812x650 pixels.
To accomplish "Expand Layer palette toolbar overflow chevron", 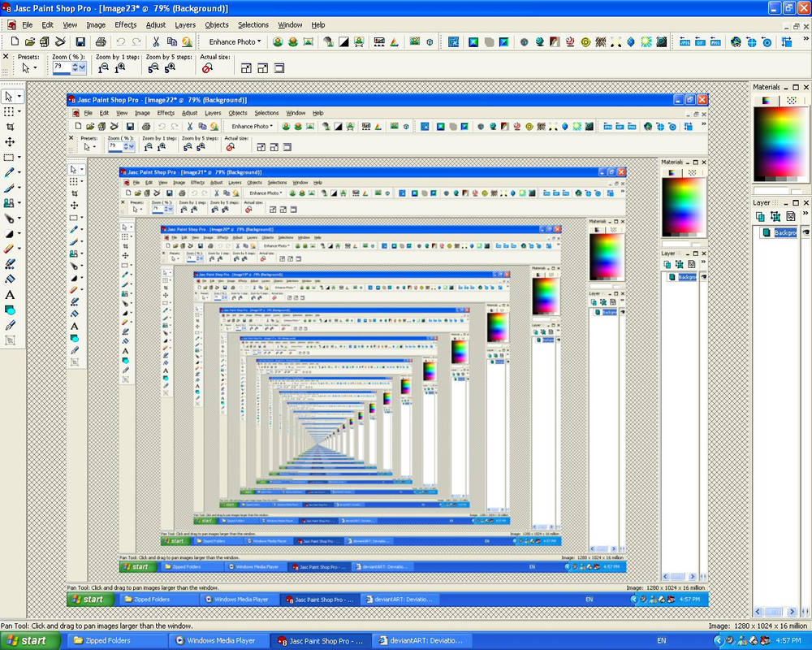I will click(x=806, y=213).
